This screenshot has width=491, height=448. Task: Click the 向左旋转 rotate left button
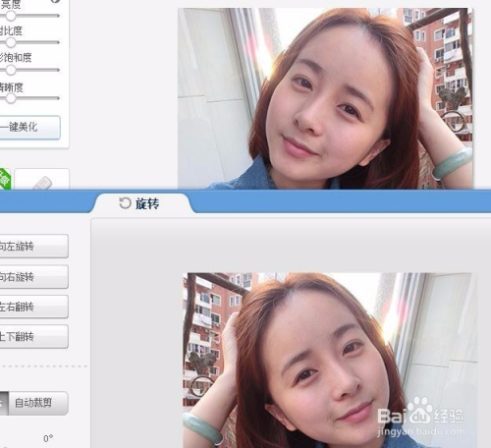pyautogui.click(x=33, y=246)
